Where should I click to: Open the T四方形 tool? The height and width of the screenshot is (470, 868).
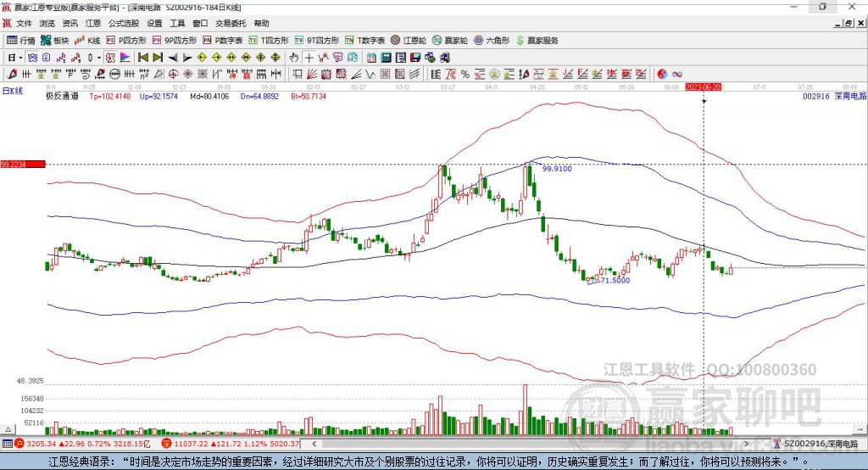click(269, 41)
